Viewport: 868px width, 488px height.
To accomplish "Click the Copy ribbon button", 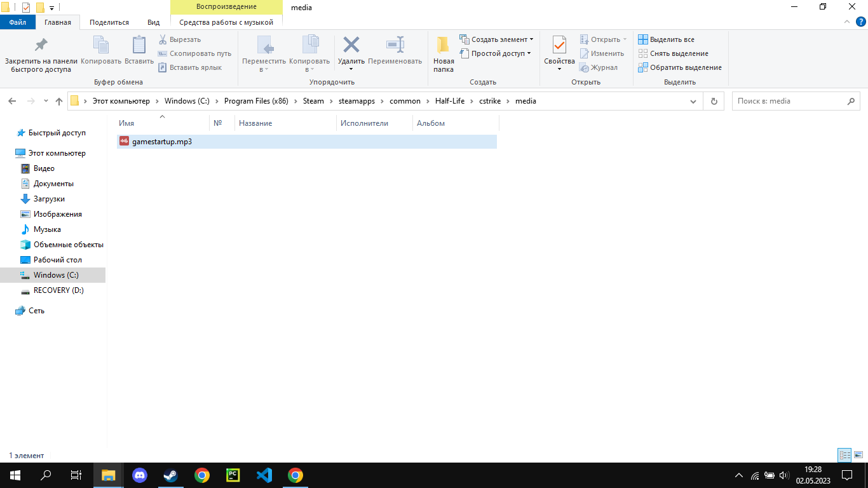I will click(101, 51).
